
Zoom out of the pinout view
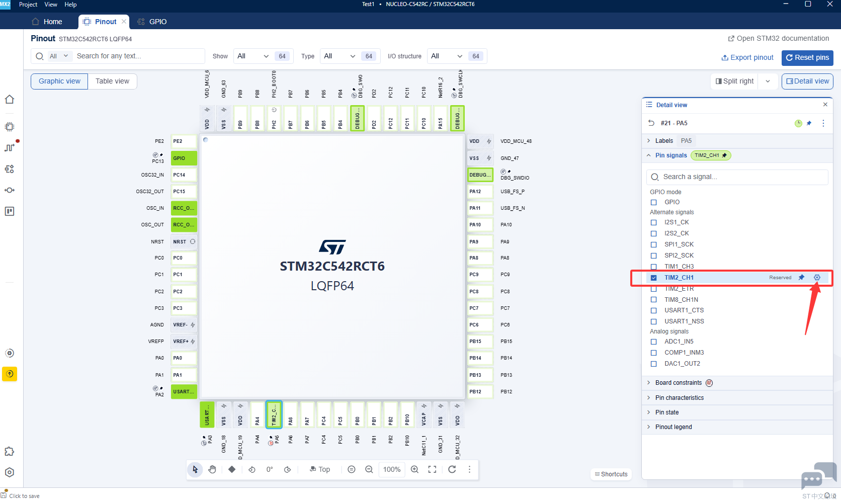click(x=369, y=469)
